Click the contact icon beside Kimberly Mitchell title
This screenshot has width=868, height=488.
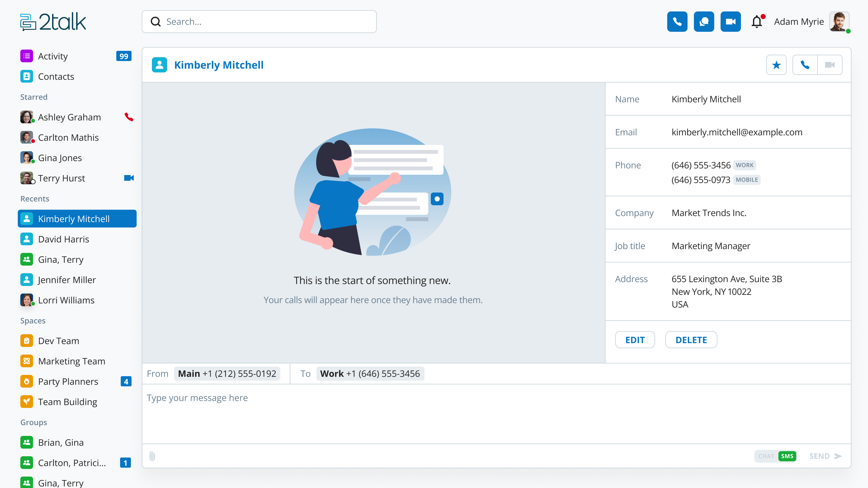pos(159,65)
